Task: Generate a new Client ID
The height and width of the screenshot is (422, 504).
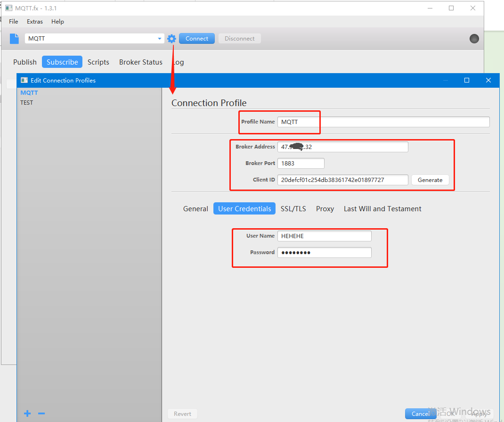Action: coord(430,180)
